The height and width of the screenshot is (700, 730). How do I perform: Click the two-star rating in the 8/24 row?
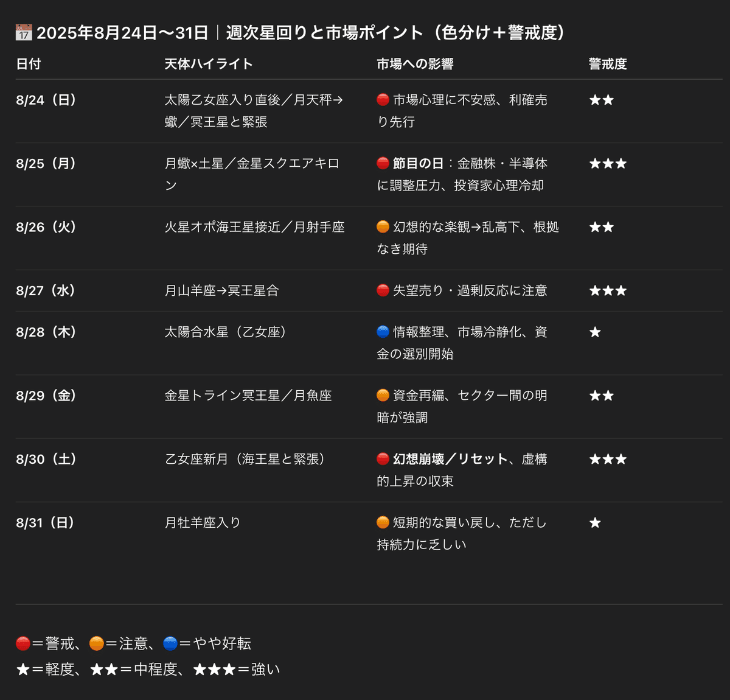602,100
